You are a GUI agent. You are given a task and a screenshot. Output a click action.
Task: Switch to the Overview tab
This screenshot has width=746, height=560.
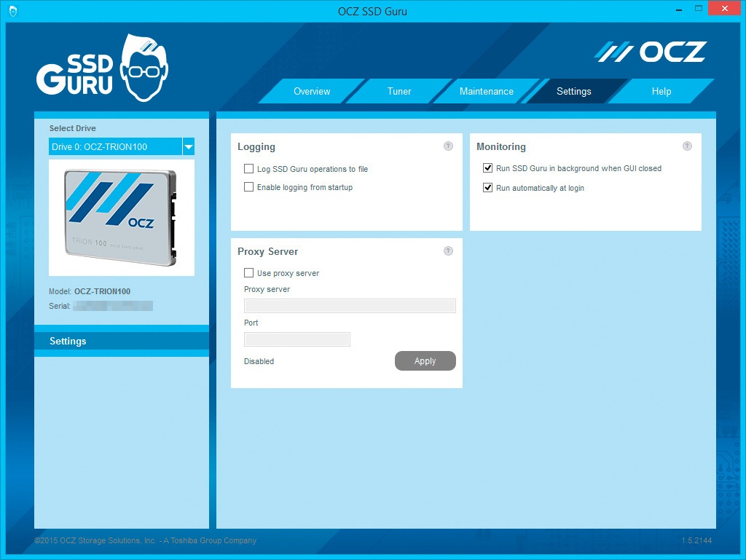click(x=312, y=91)
